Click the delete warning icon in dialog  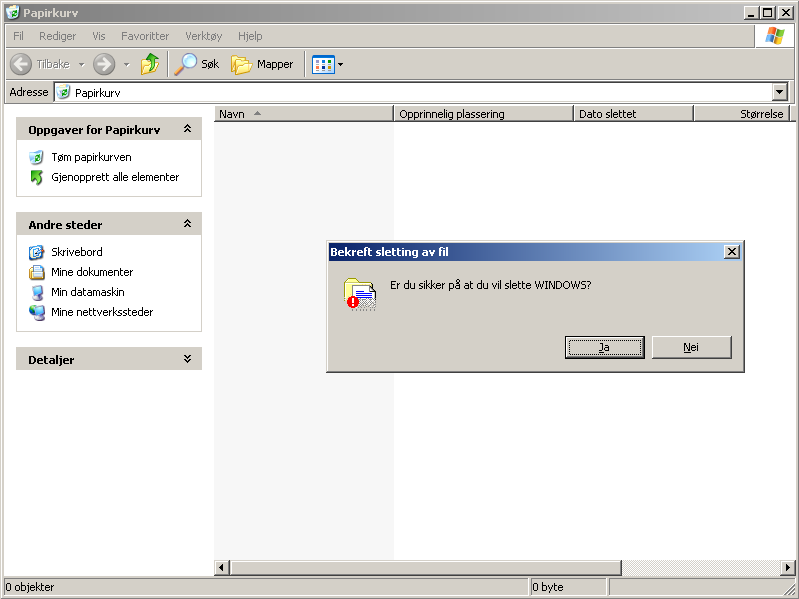(360, 294)
